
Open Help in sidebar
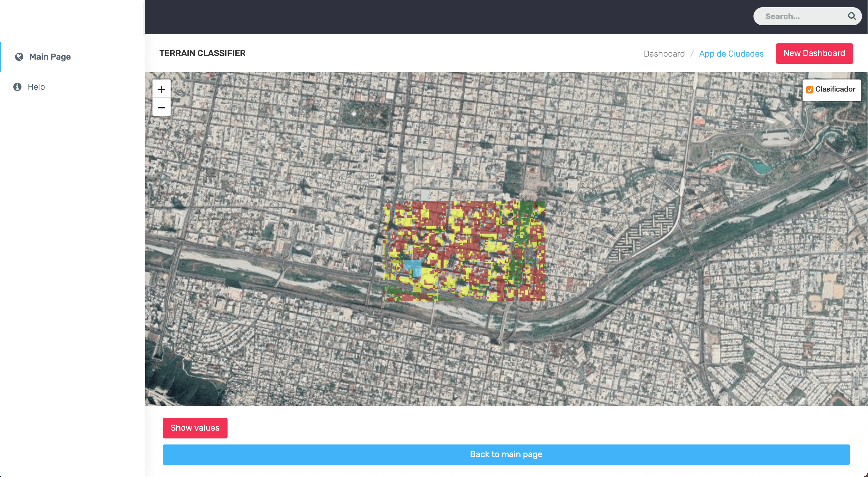[x=36, y=87]
